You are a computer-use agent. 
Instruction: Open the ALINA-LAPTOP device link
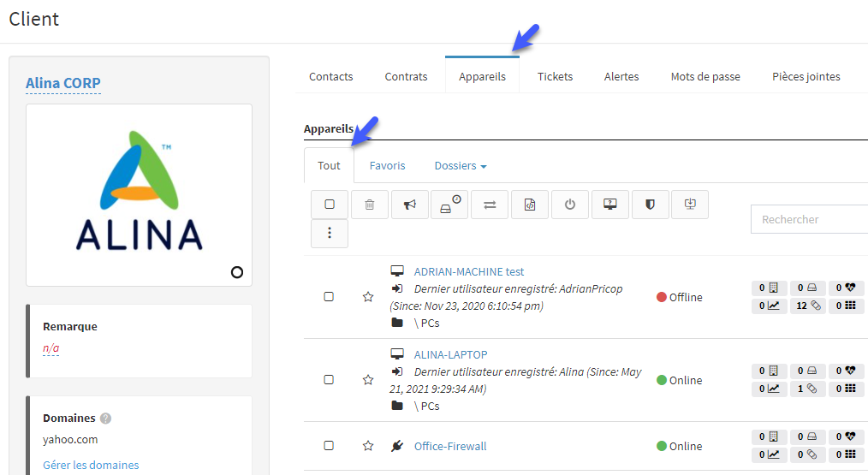(x=450, y=355)
